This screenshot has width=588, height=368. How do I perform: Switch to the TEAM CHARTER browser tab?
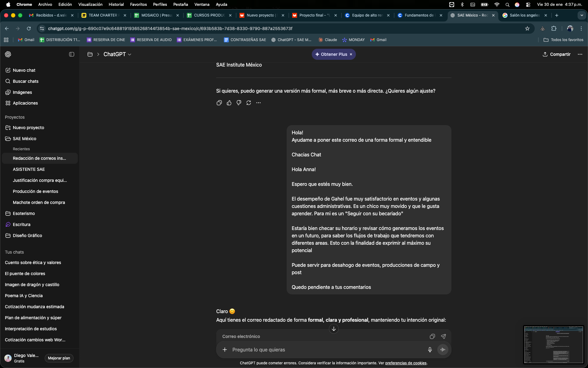(x=103, y=15)
